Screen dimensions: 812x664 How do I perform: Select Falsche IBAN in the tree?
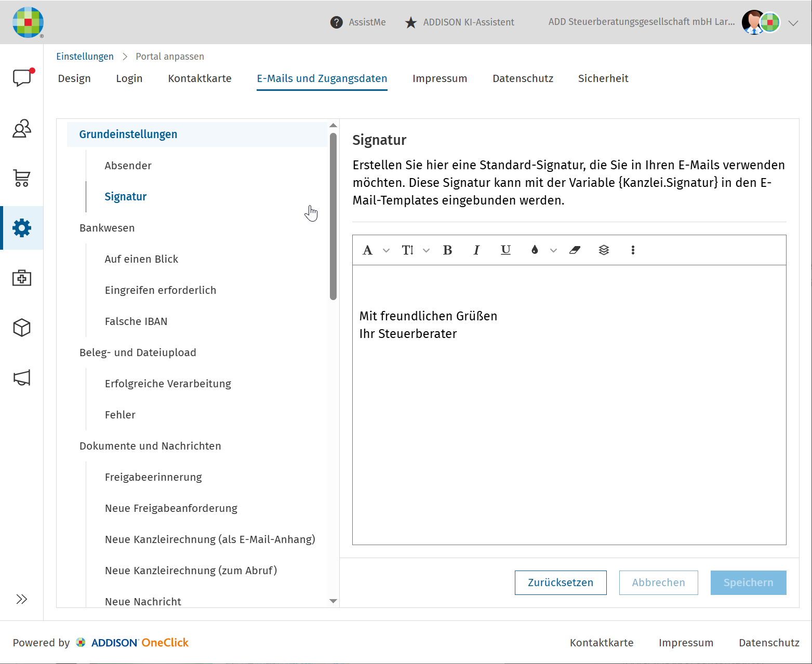coord(136,321)
